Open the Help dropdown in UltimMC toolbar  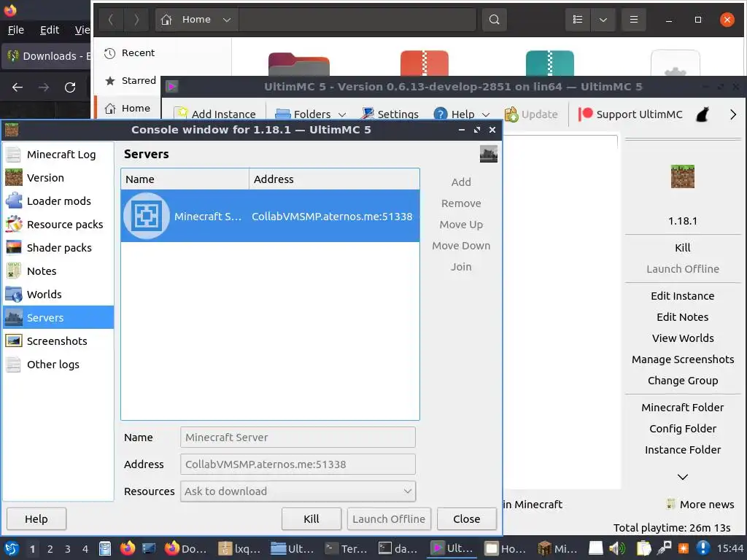tap(462, 114)
